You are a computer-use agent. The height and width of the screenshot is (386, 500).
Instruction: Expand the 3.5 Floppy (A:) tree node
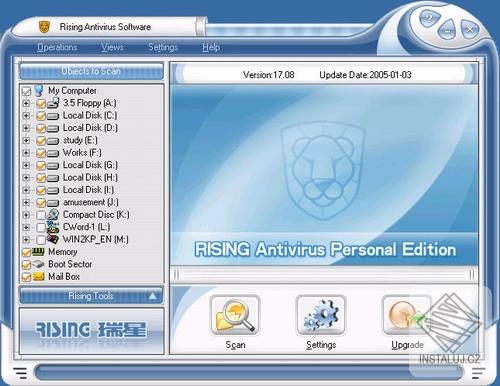point(26,104)
